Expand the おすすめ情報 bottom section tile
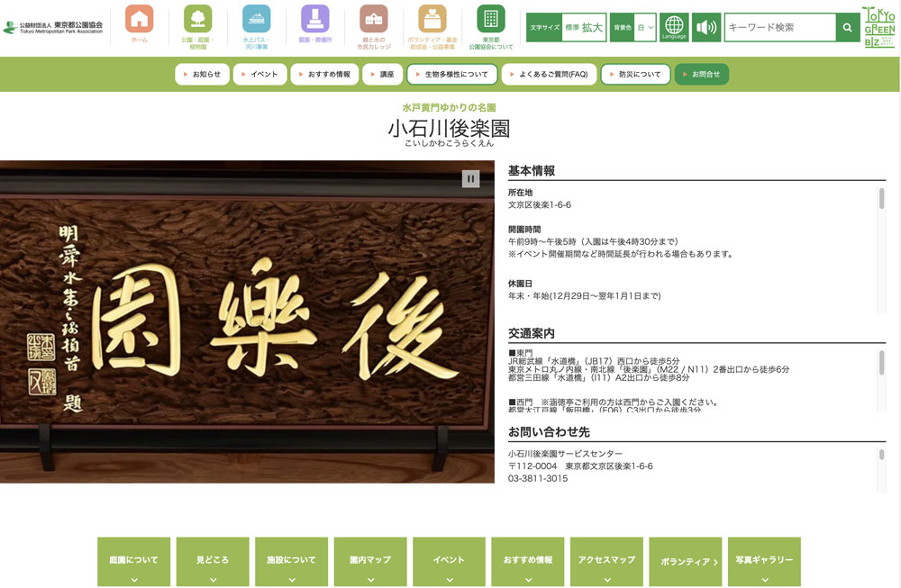This screenshot has width=901, height=588. [x=528, y=562]
